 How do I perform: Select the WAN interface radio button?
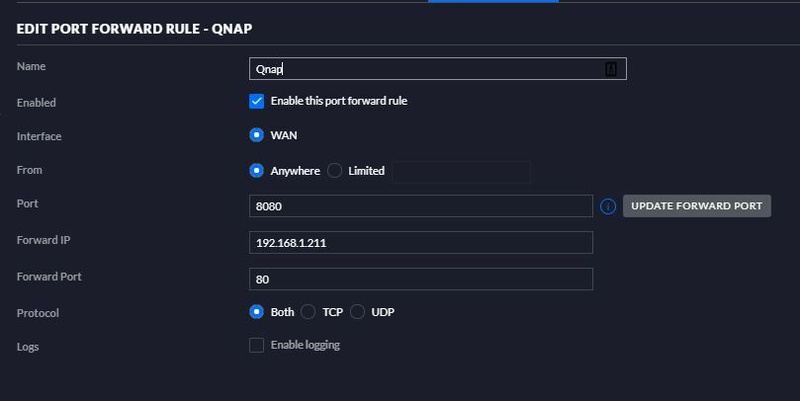pyautogui.click(x=256, y=135)
